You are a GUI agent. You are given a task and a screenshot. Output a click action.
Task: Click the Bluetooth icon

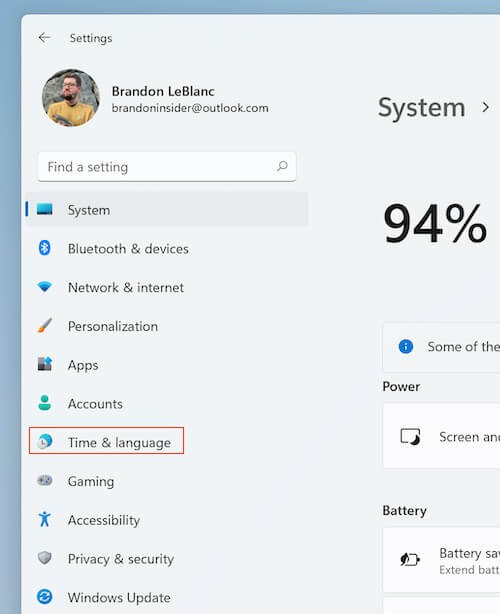click(45, 248)
